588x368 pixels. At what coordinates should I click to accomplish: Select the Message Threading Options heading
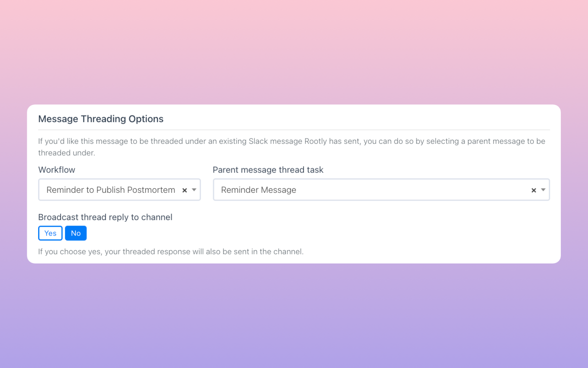[101, 118]
